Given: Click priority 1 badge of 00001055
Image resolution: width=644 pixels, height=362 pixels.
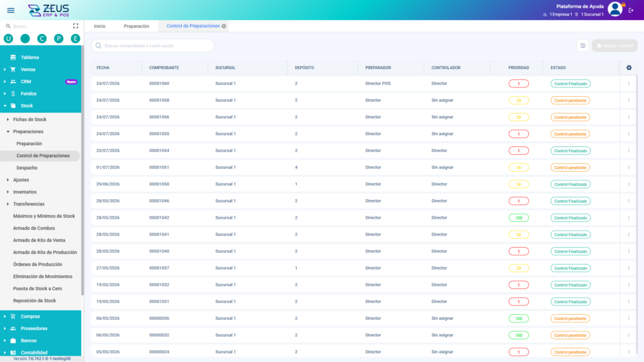Looking at the screenshot, I should 519,134.
